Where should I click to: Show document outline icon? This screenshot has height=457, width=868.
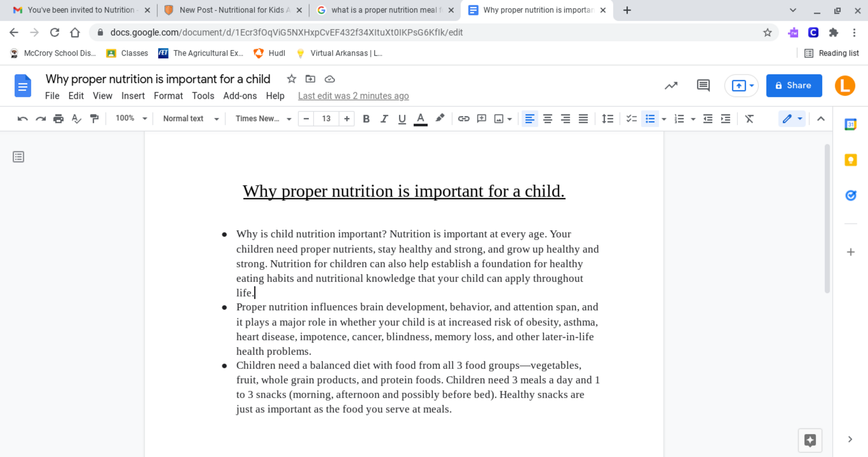click(18, 157)
